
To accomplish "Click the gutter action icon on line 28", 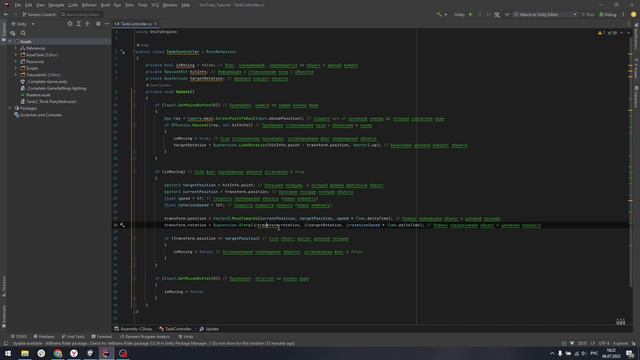I will coord(123,225).
